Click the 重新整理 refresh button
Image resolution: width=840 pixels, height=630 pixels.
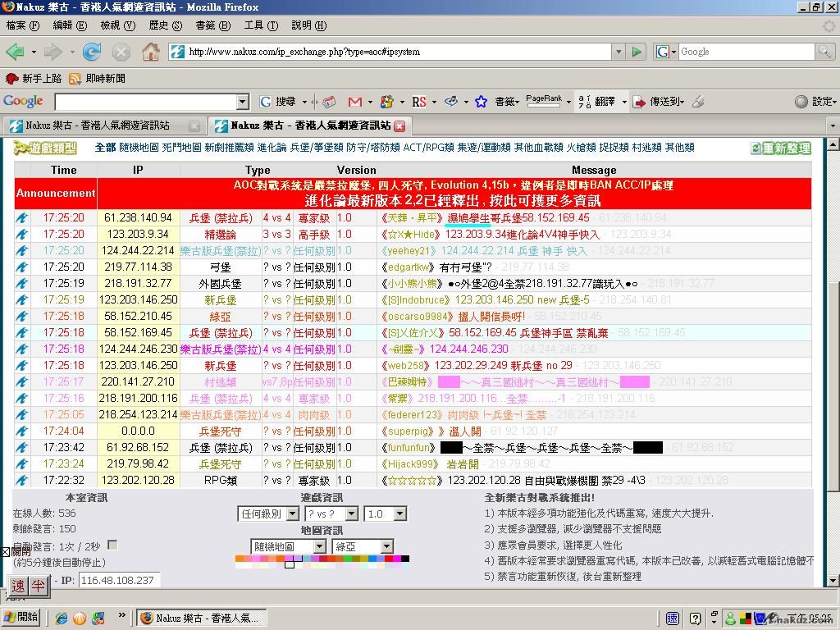pyautogui.click(x=781, y=148)
